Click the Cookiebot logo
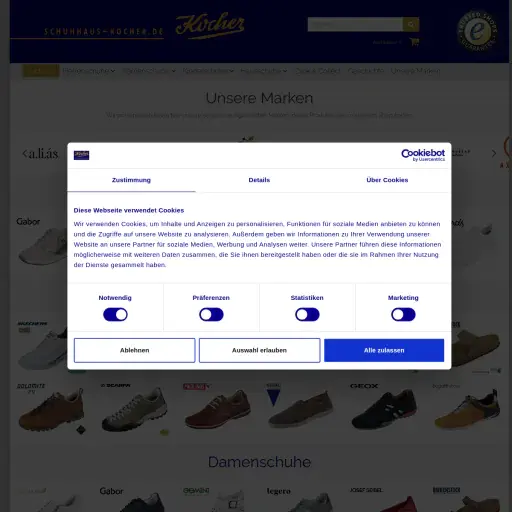 (423, 155)
